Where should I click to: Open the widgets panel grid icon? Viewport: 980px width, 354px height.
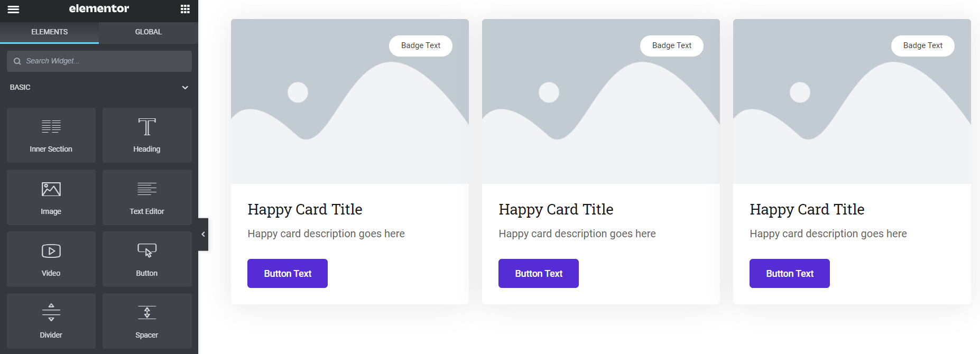184,9
